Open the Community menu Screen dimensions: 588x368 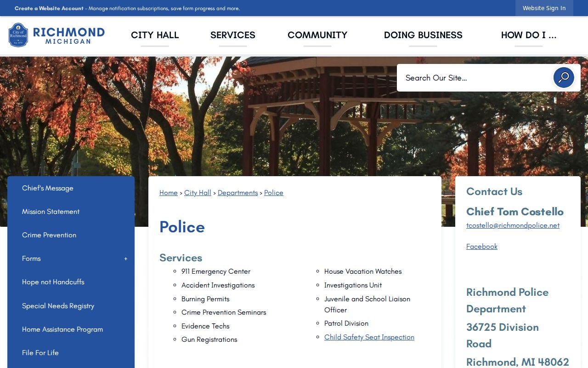pyautogui.click(x=317, y=35)
